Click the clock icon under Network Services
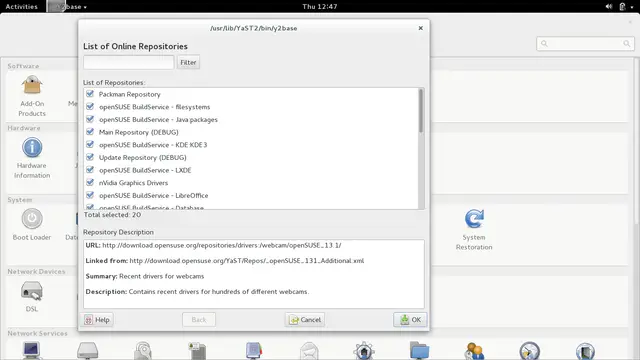This screenshot has height=360, width=640. pos(529,351)
